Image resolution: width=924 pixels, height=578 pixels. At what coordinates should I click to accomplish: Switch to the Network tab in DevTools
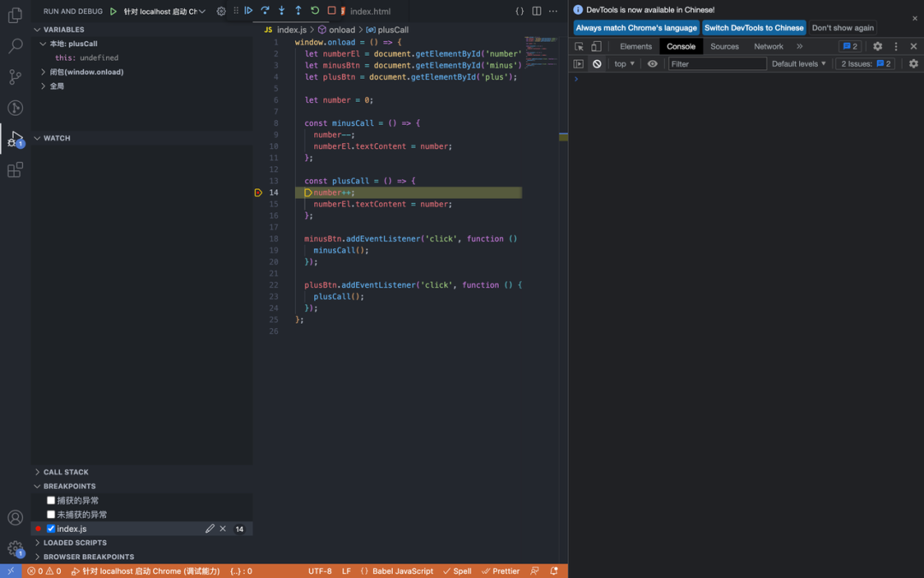pos(768,46)
